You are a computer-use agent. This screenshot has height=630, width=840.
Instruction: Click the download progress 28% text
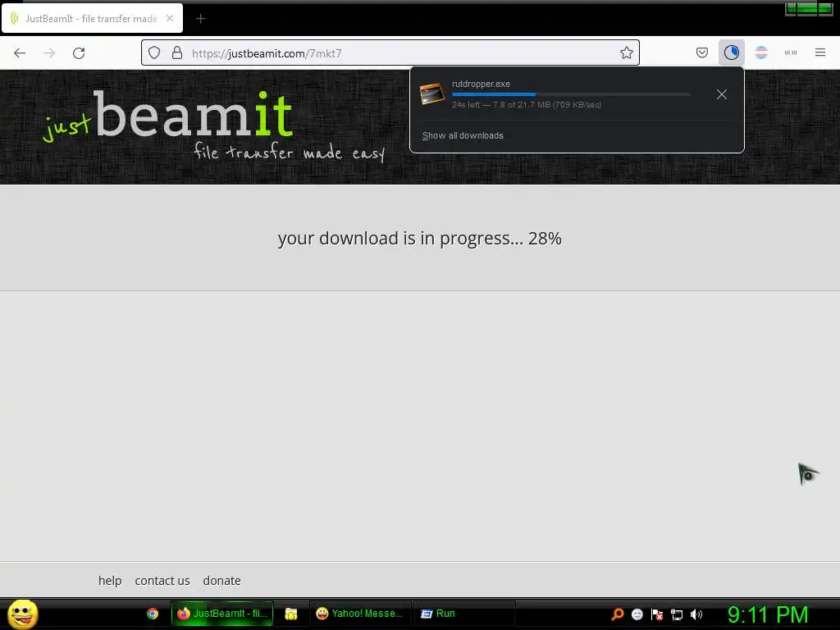point(419,239)
